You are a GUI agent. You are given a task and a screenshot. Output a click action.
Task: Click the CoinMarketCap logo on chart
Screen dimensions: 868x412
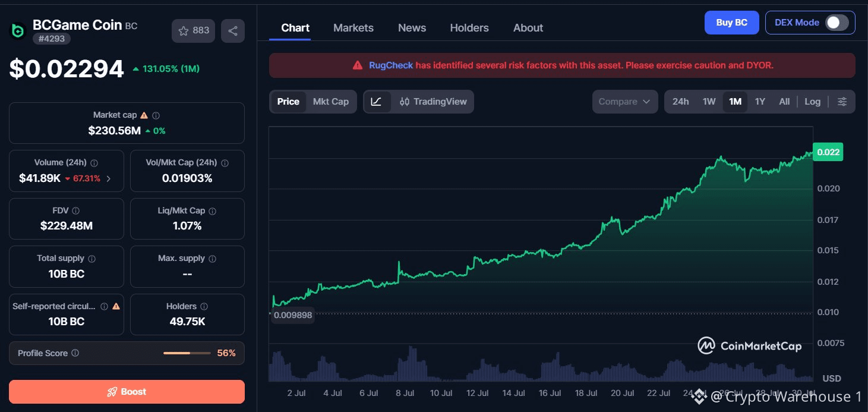click(x=749, y=345)
